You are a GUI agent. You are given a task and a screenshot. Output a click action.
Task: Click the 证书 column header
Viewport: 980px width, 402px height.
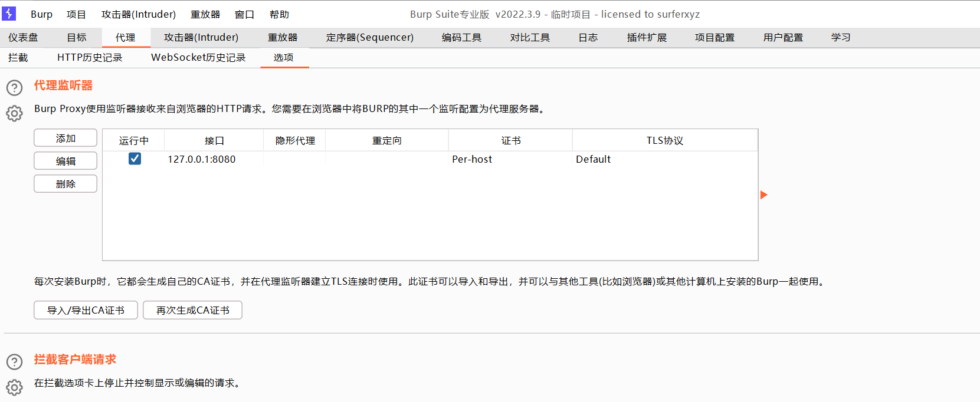(x=511, y=140)
